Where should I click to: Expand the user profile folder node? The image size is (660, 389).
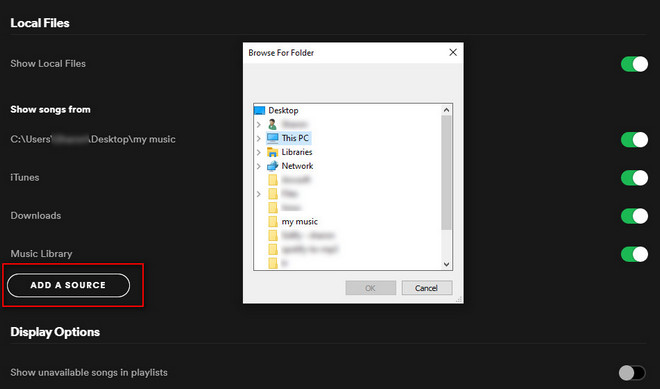pos(259,125)
